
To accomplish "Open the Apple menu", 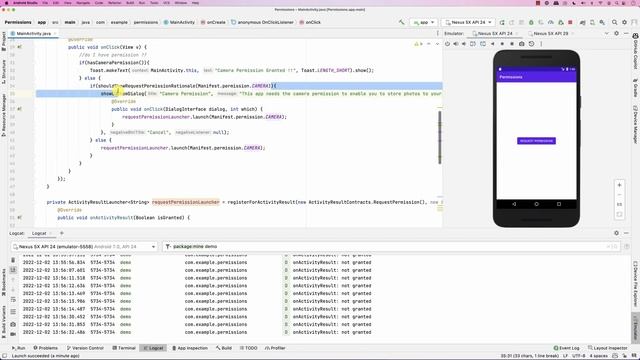I will (x=6, y=3).
